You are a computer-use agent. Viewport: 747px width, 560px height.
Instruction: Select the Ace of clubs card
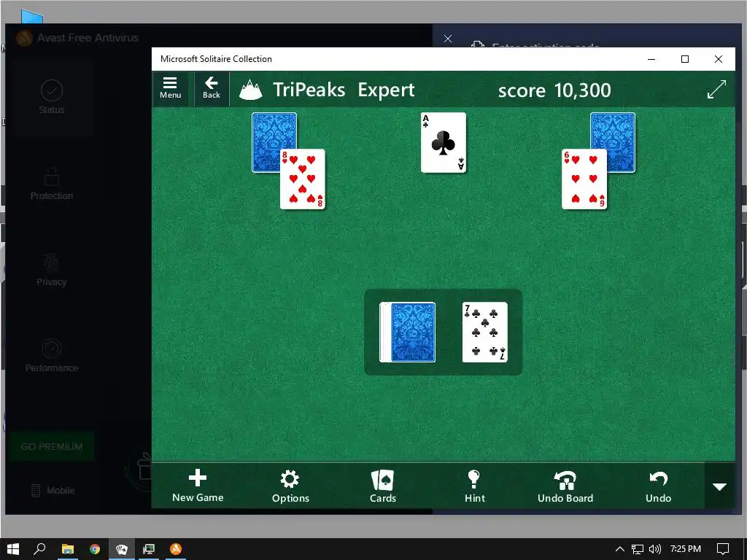tap(443, 142)
